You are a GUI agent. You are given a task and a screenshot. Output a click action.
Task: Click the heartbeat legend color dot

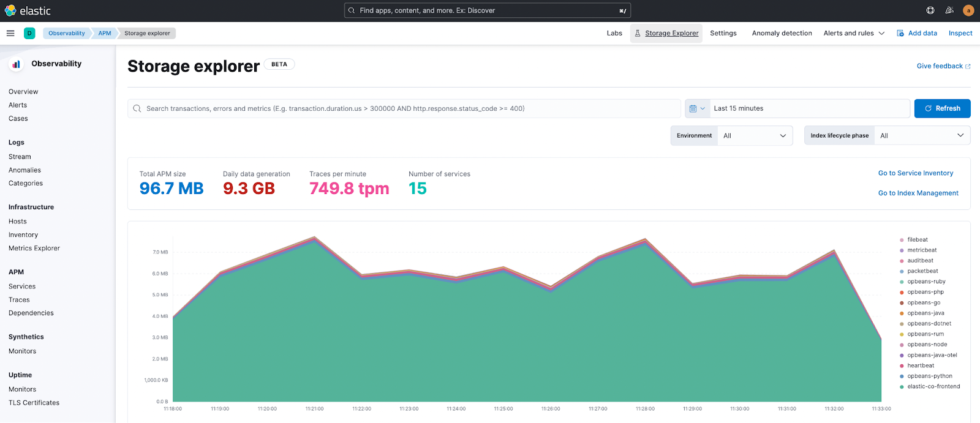902,366
